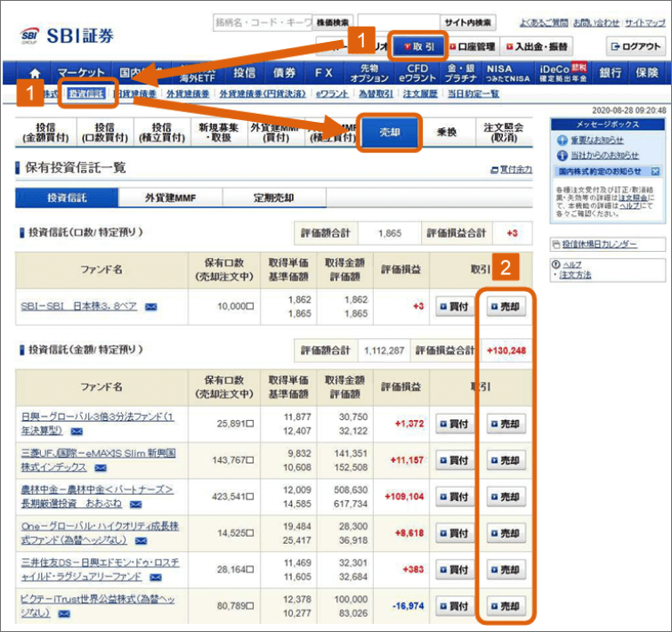Click the 銘柄名・コード・キーワード search field
This screenshot has height=632, width=672.
[263, 23]
